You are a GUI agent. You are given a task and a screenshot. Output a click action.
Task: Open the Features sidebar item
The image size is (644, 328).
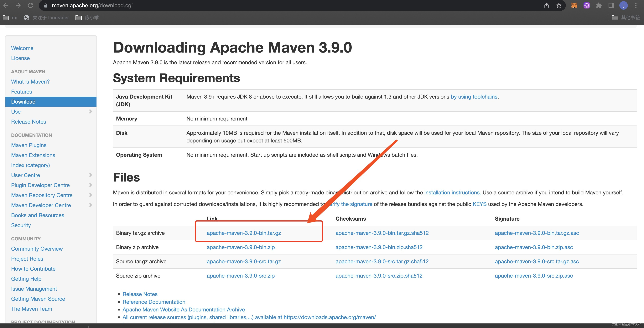pyautogui.click(x=22, y=92)
